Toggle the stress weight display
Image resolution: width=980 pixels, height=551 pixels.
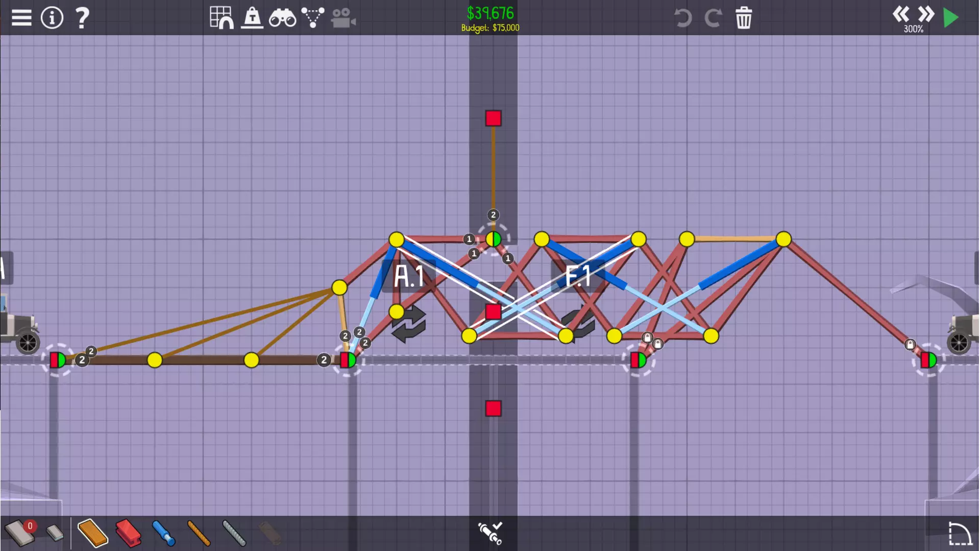point(252,18)
